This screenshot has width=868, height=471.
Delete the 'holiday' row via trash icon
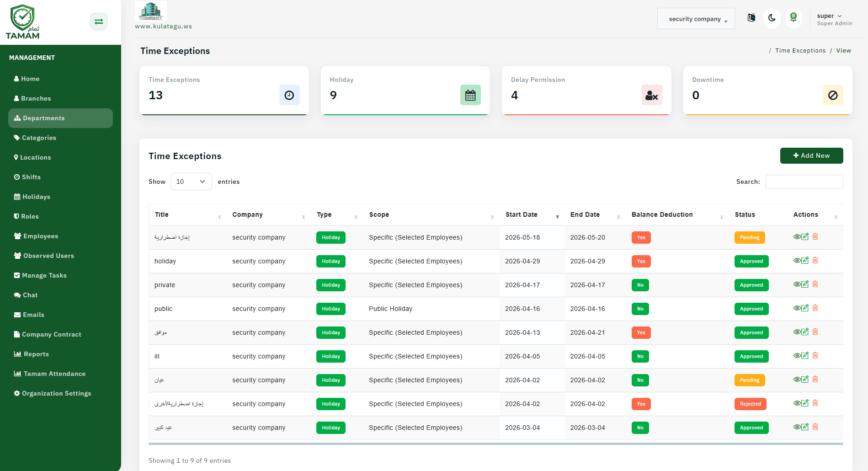815,260
